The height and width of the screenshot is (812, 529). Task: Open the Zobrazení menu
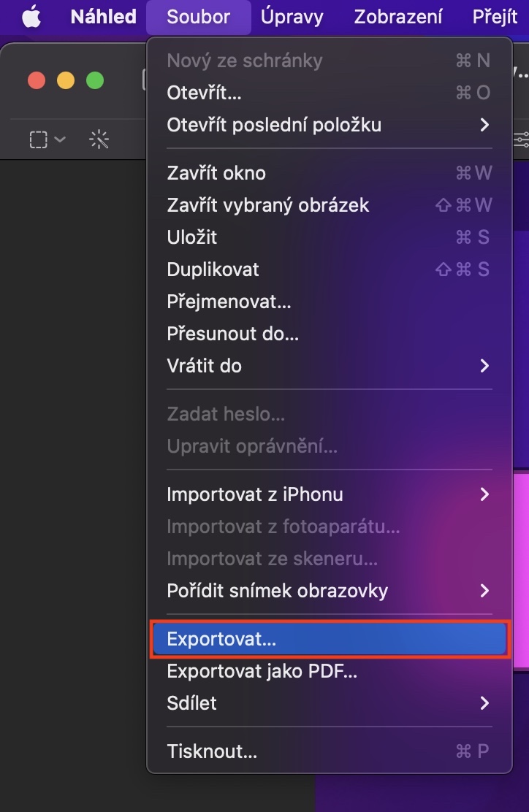(398, 17)
